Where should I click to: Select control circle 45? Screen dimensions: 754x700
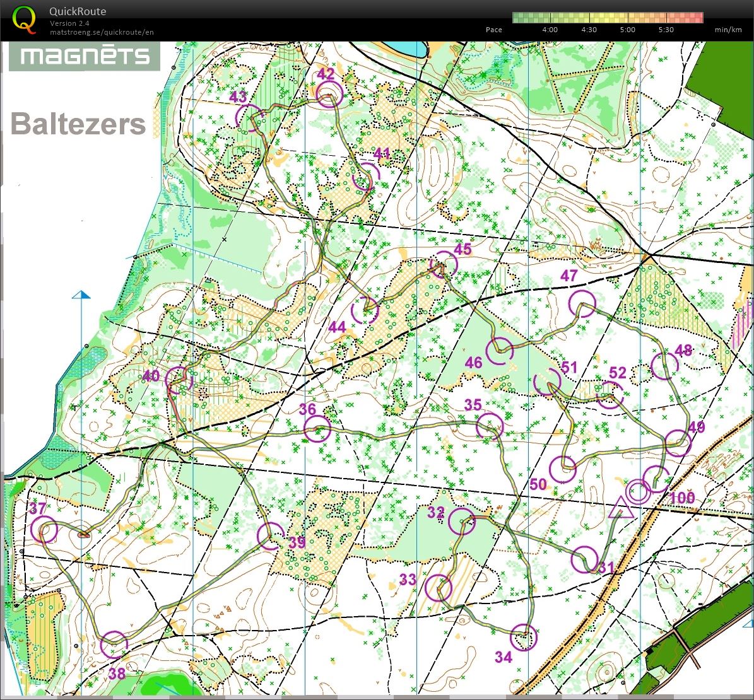tap(444, 264)
